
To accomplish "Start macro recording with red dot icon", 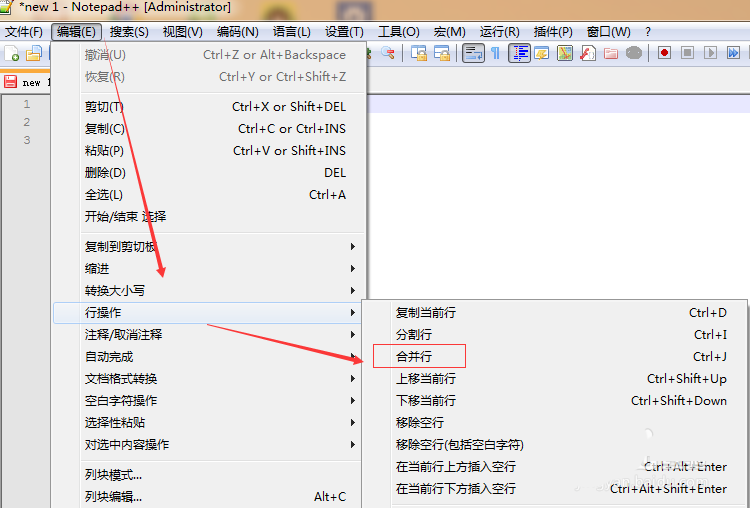I will coord(664,53).
